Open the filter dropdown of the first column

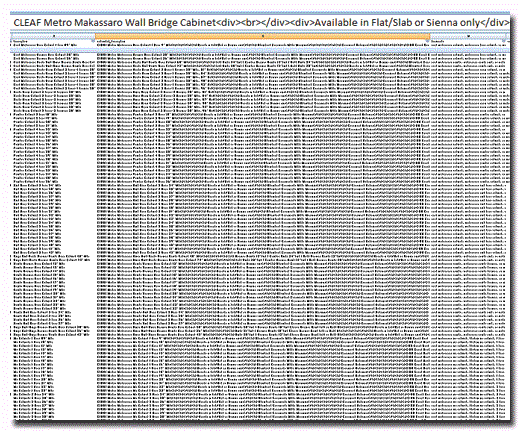click(x=93, y=41)
